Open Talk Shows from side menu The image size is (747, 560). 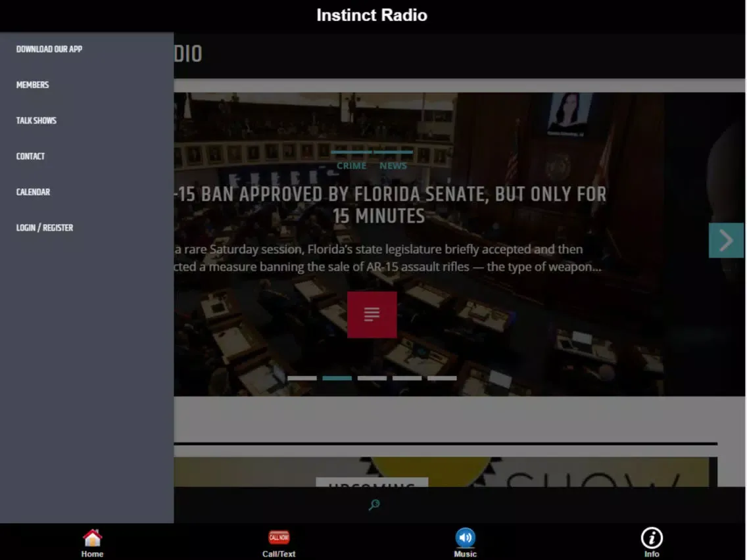(36, 120)
